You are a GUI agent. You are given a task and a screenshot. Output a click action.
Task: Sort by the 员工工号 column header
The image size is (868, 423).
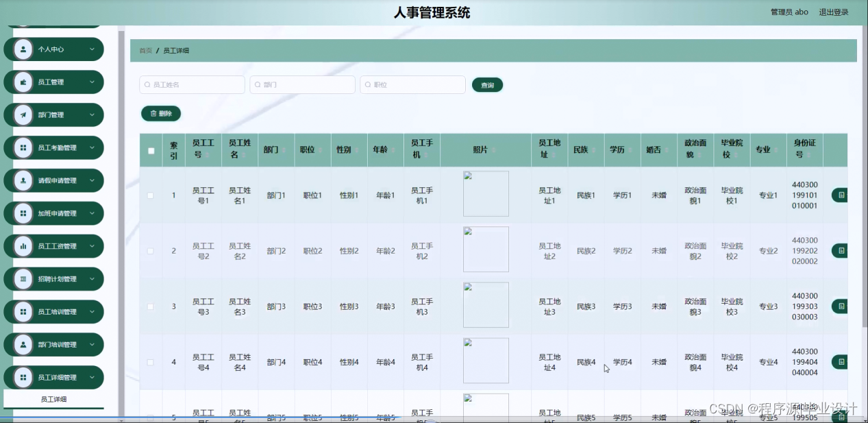point(203,149)
